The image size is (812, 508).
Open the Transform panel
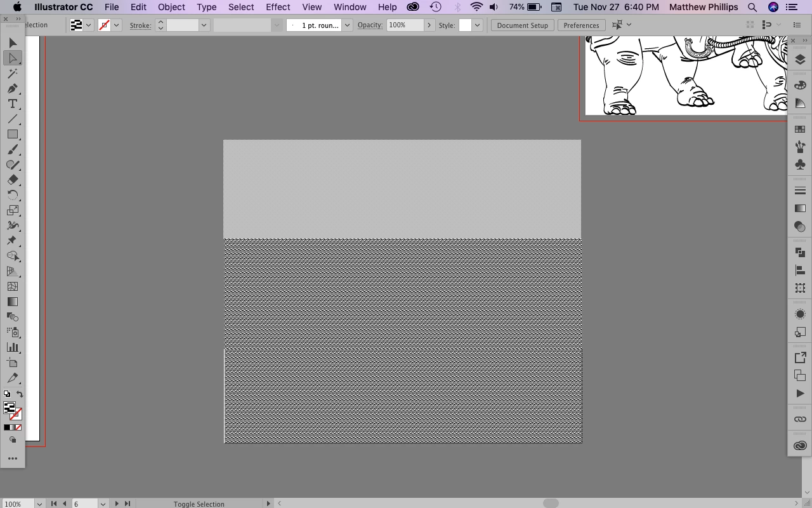point(800,288)
